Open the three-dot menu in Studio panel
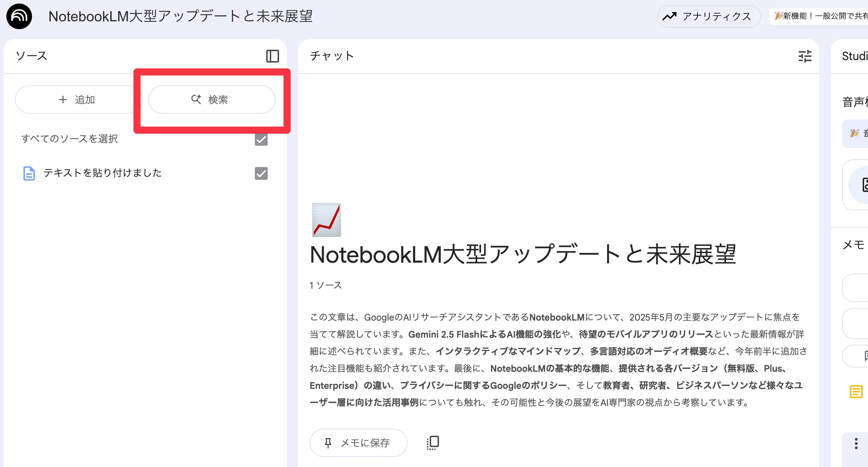Image resolution: width=868 pixels, height=467 pixels. point(856,444)
